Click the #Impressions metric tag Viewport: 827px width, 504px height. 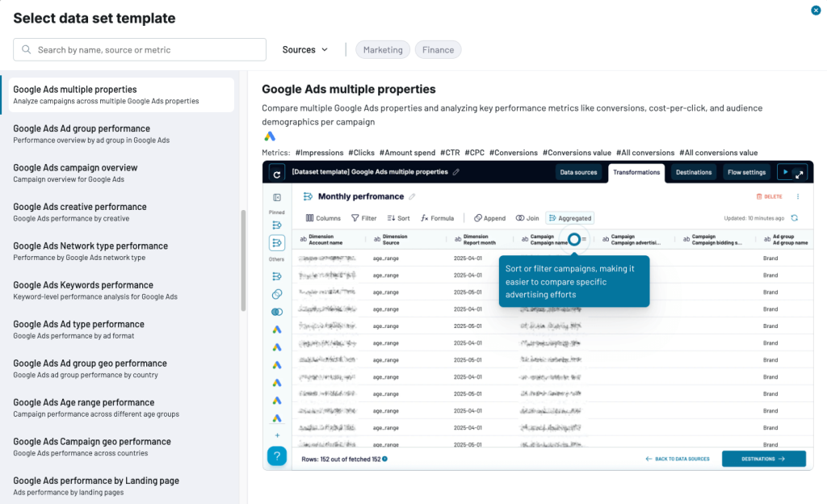coord(319,153)
